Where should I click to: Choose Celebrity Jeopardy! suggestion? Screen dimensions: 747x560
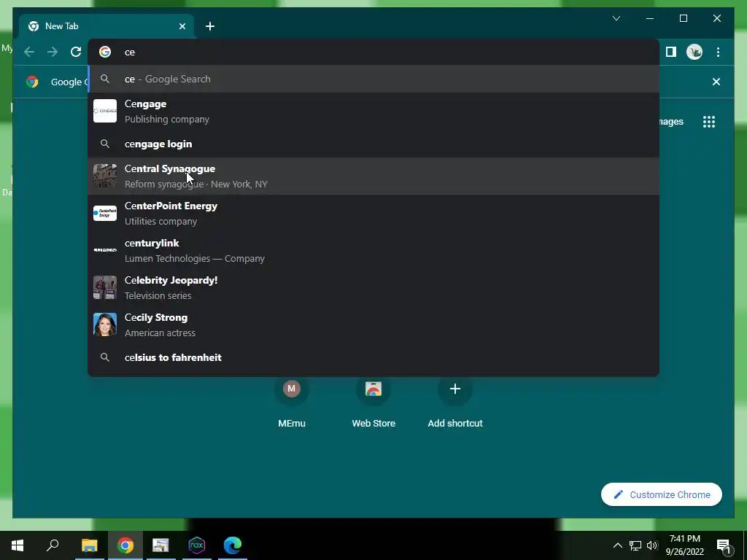(x=373, y=287)
